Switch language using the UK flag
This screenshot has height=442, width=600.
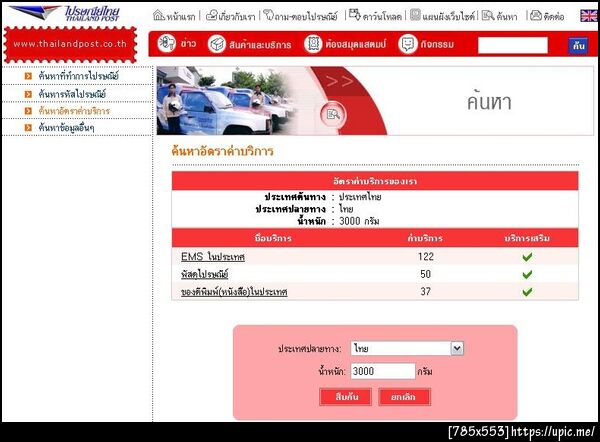589,16
